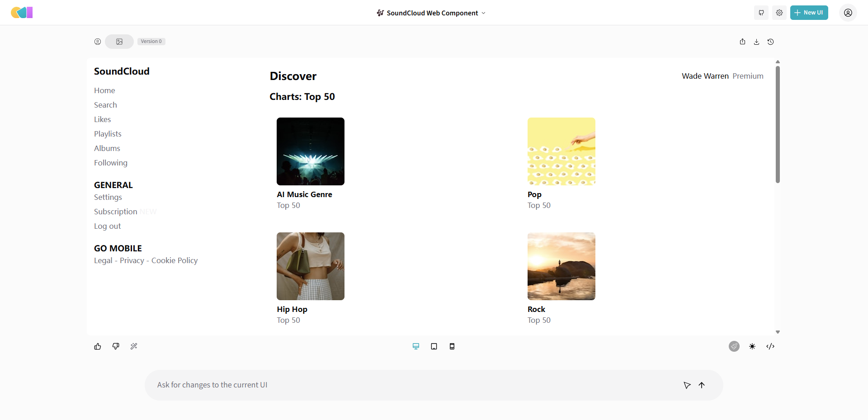The image size is (868, 420).
Task: Switch to desktop preview mode
Action: [x=416, y=346]
